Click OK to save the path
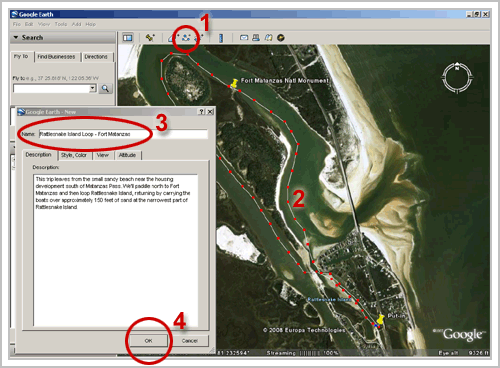The image size is (500, 368). [149, 341]
